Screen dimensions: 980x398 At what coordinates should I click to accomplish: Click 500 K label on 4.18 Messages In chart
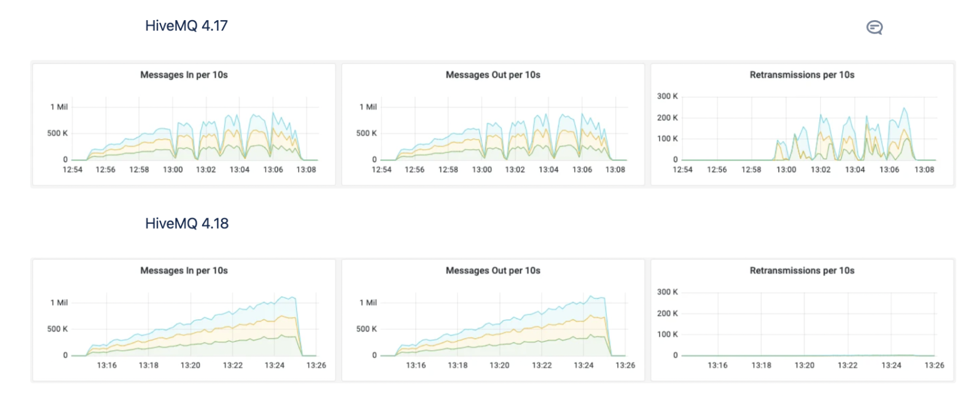point(57,329)
